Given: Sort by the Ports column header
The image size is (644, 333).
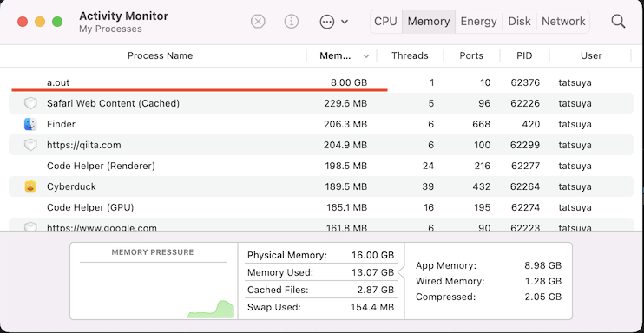Looking at the screenshot, I should (471, 55).
